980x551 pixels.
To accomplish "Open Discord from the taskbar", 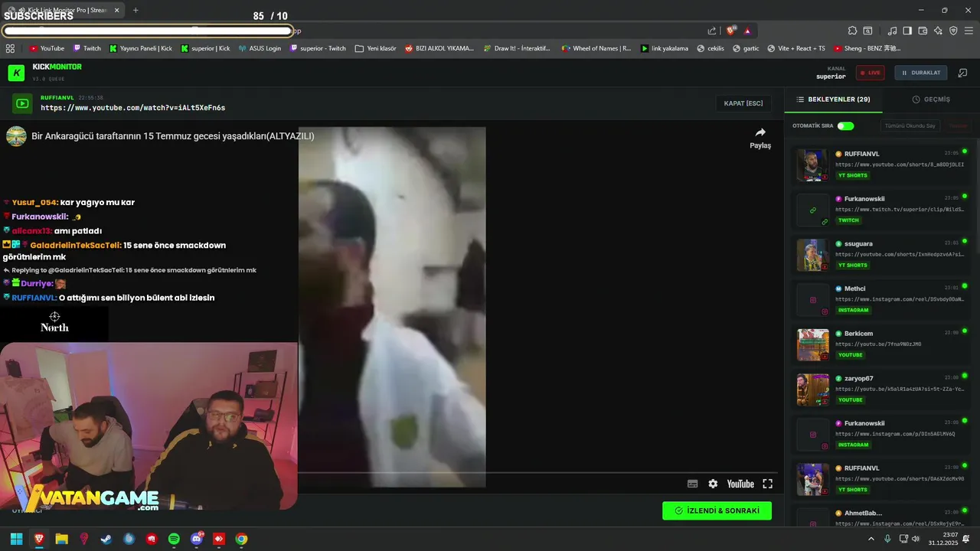I will (197, 539).
